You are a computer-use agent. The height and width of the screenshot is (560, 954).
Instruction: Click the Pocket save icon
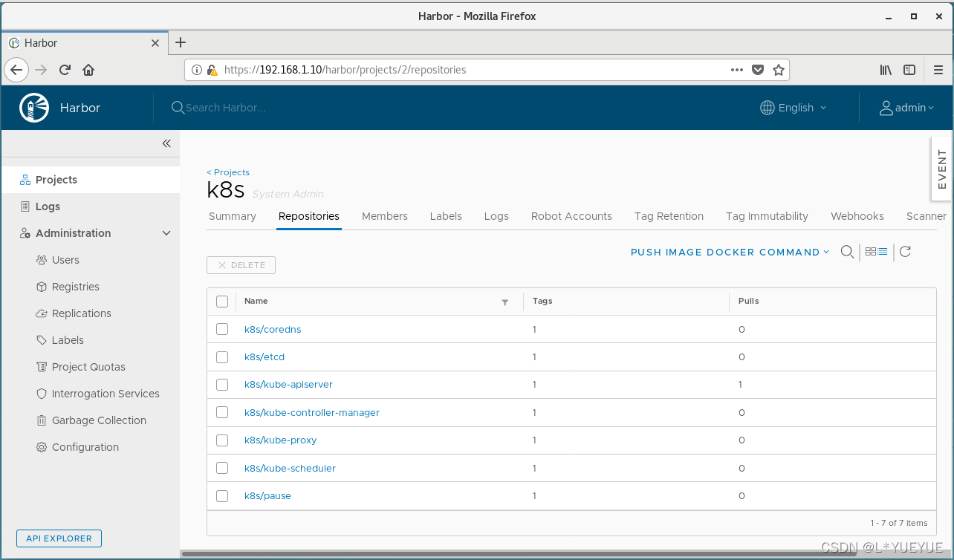coord(758,70)
